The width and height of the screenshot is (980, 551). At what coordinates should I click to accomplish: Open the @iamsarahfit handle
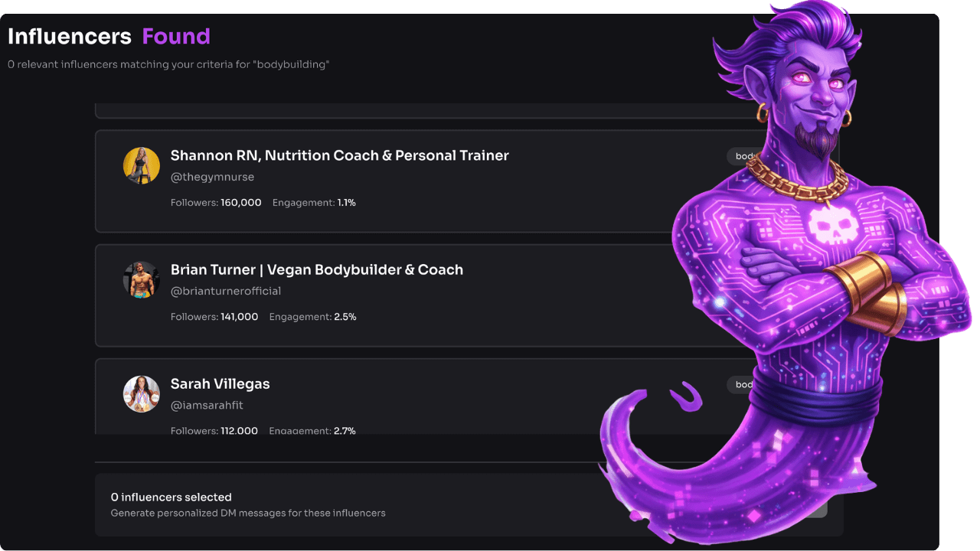(x=207, y=405)
